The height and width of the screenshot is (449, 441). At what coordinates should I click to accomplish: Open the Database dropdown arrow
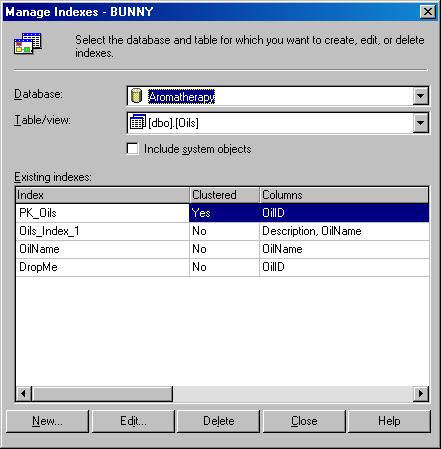click(420, 96)
